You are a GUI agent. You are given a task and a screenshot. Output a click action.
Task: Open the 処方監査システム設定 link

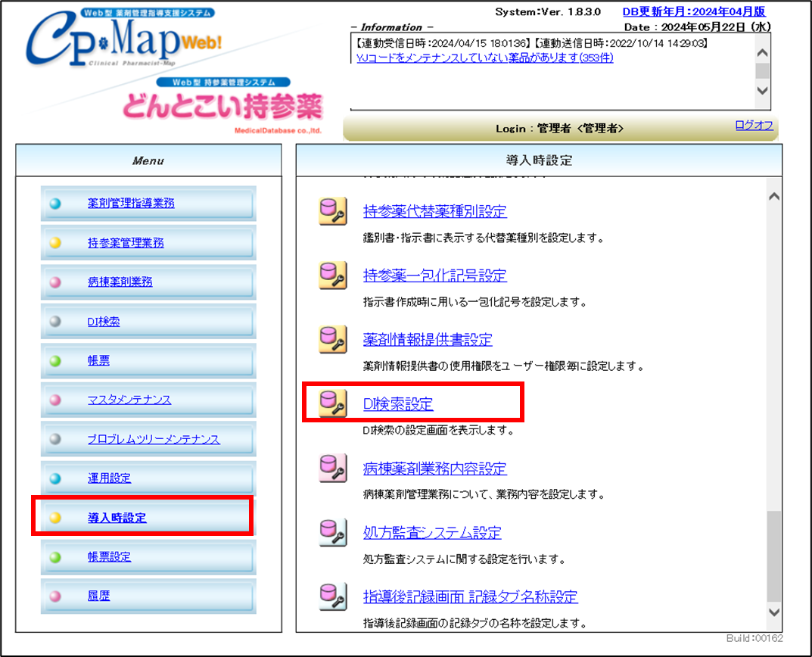(431, 533)
